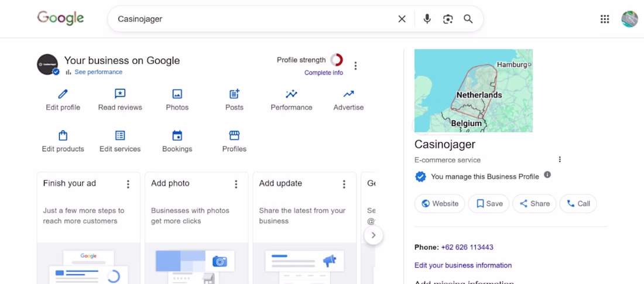Viewport: 644px width, 284px height.
Task: Click the Complete info link
Action: pyautogui.click(x=324, y=73)
